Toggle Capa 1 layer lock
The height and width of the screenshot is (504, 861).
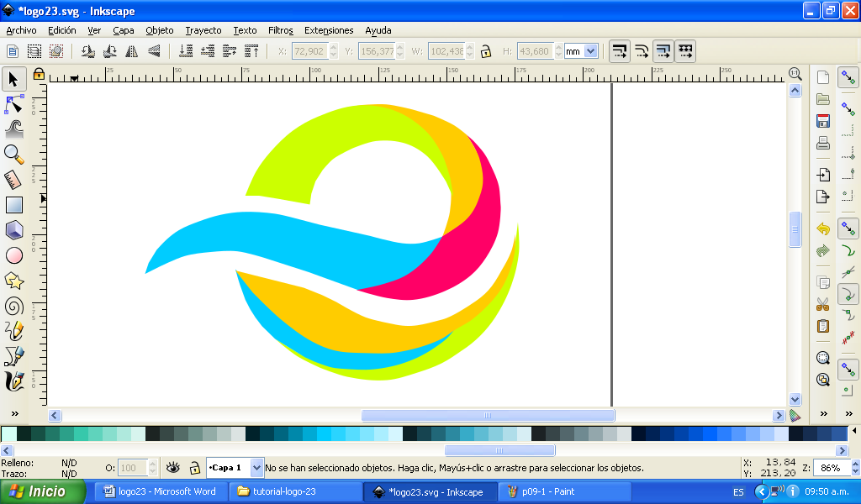tap(194, 468)
